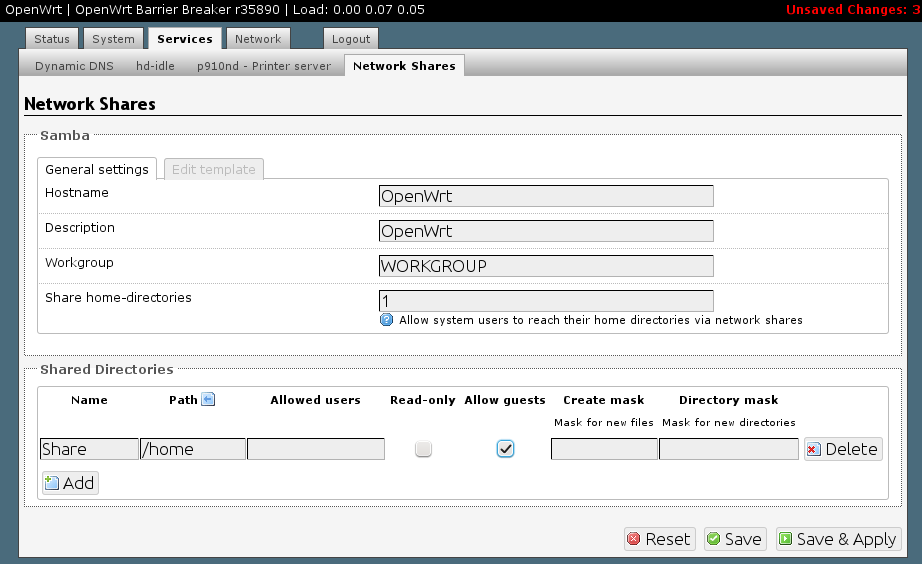The height and width of the screenshot is (564, 922).
Task: Click Save & Apply
Action: click(839, 539)
